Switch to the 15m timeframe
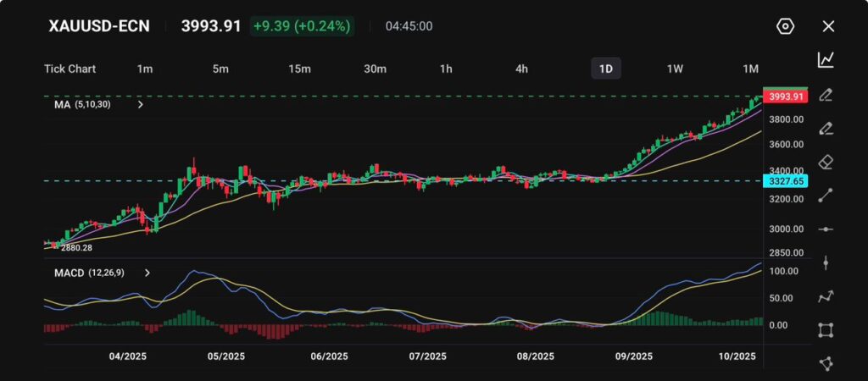Image resolution: width=868 pixels, height=381 pixels. click(298, 69)
